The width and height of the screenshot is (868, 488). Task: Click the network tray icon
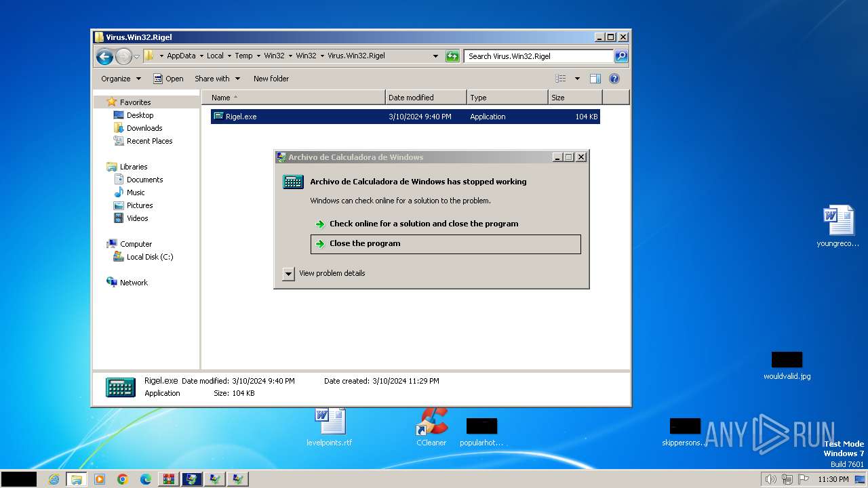click(x=787, y=479)
